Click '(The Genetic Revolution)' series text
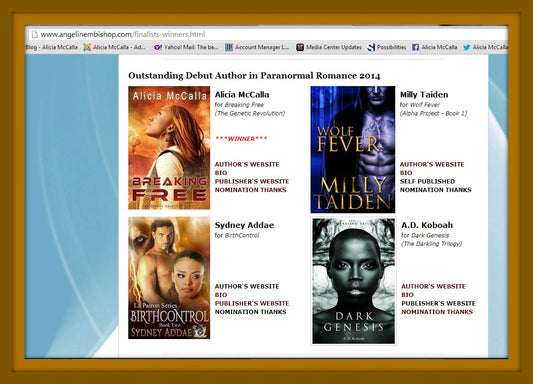The width and height of the screenshot is (533, 384). pyautogui.click(x=250, y=114)
